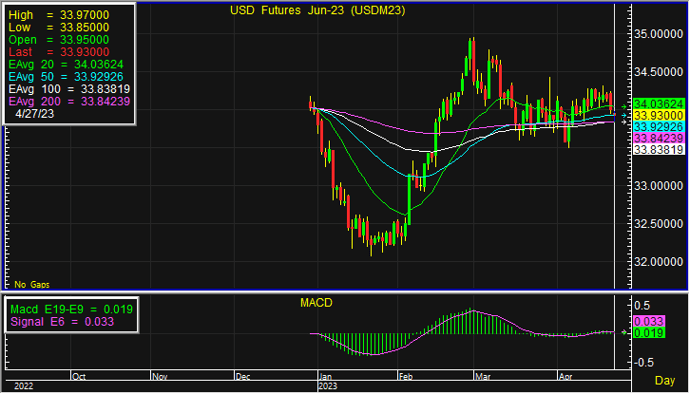Click the green 34.03624 price axis tag

pyautogui.click(x=659, y=104)
